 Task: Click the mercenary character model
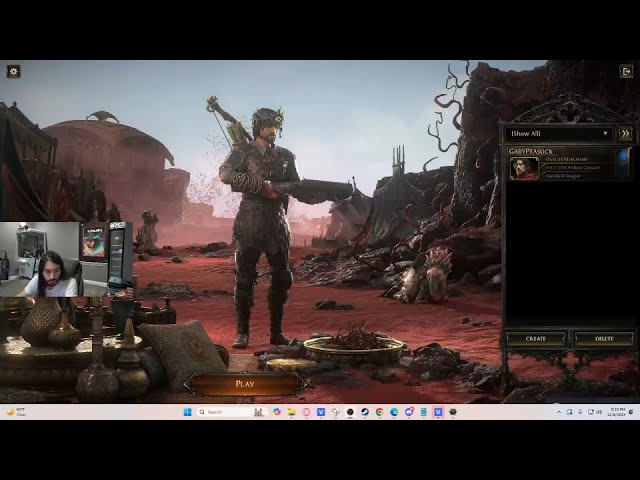[x=260, y=220]
